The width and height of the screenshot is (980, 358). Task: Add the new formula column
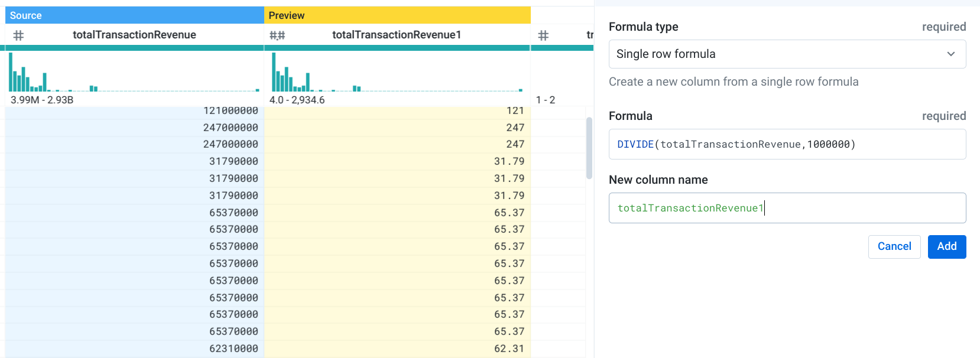click(x=946, y=246)
